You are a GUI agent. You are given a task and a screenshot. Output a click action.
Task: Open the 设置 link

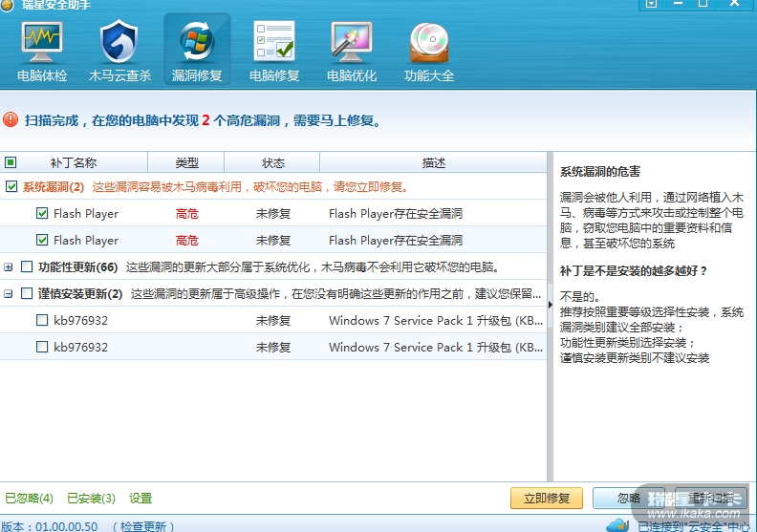[141, 498]
